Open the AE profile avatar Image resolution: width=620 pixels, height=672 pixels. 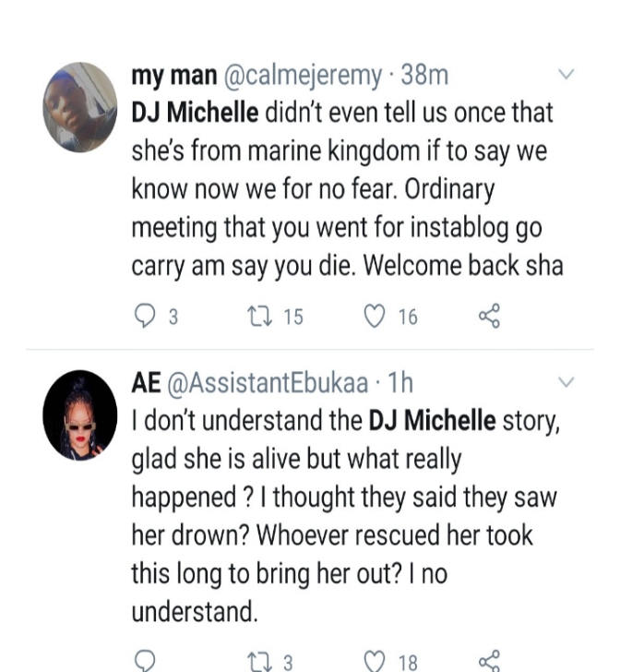[x=80, y=415]
